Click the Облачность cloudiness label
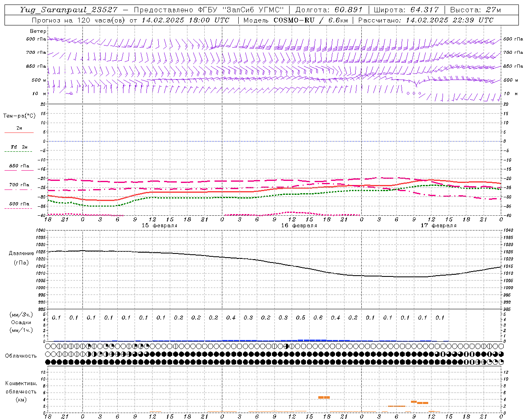 point(21,356)
